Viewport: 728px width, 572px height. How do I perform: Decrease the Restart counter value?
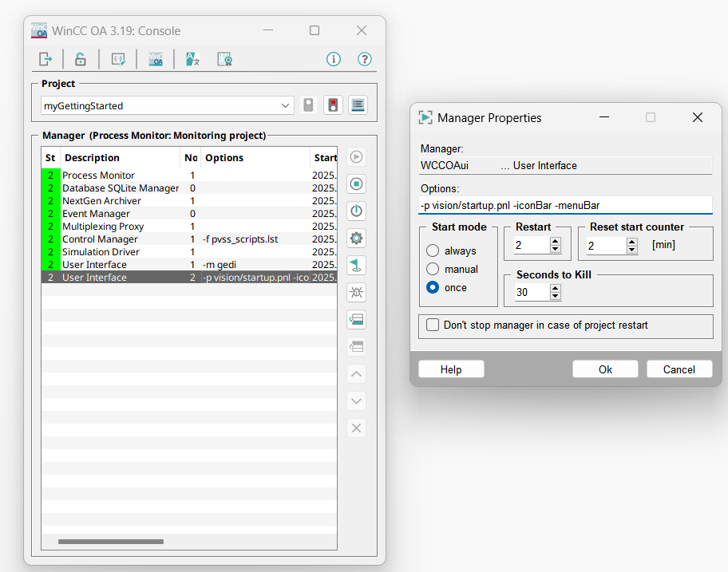pyautogui.click(x=556, y=249)
